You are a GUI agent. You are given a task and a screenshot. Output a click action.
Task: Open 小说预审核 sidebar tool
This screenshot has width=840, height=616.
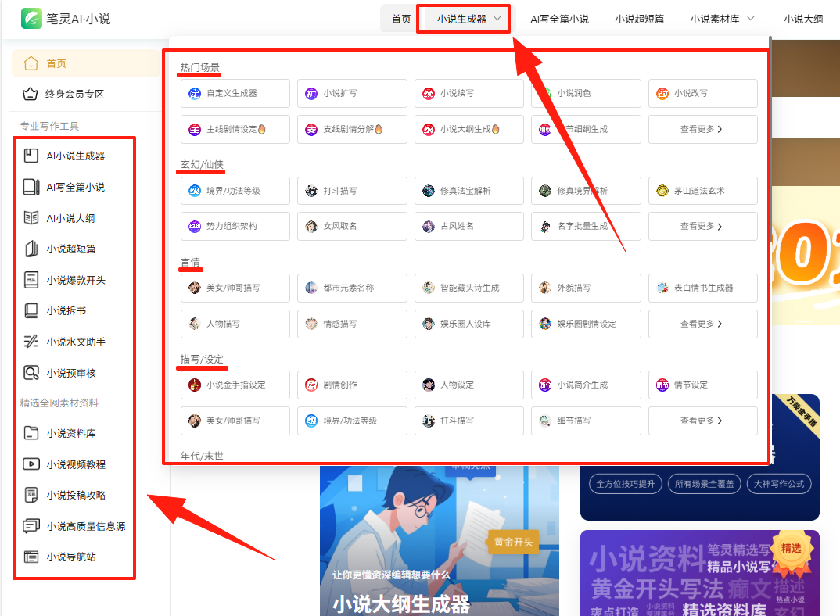59,373
